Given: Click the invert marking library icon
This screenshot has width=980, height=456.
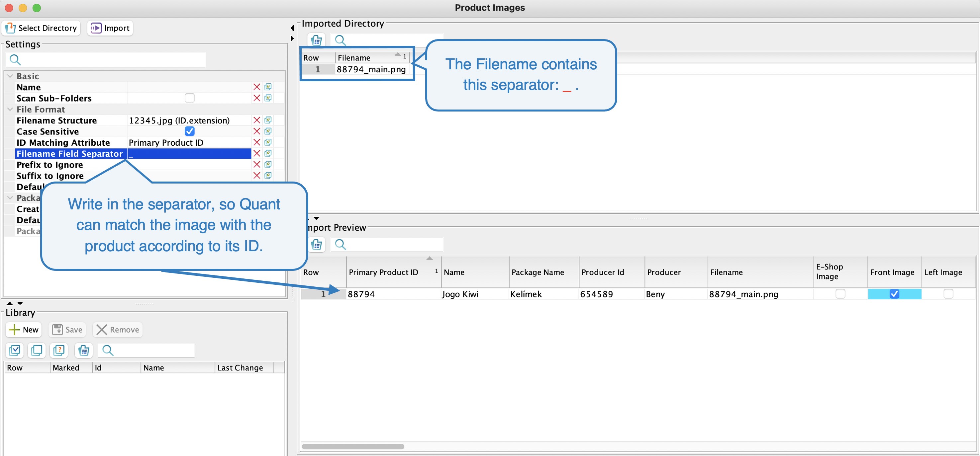Looking at the screenshot, I should tap(59, 350).
